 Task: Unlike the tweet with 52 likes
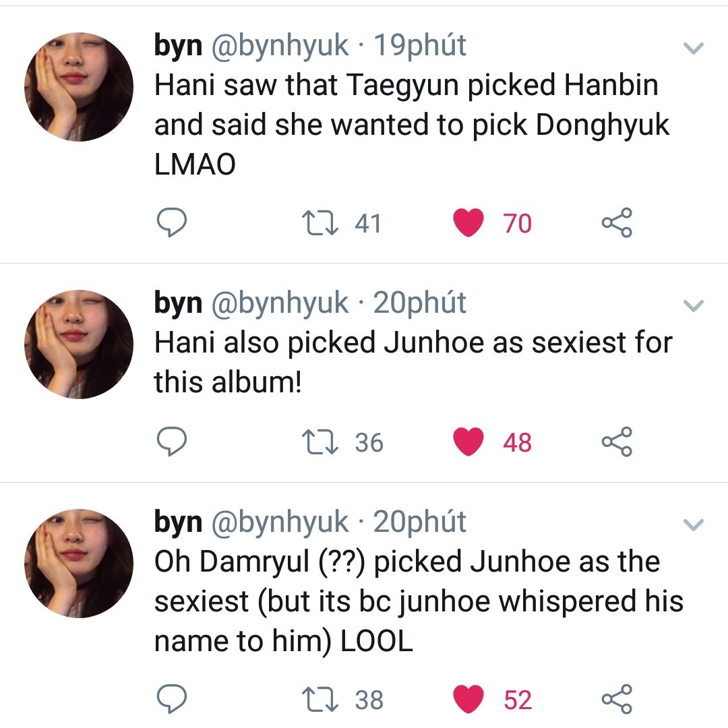tap(469, 700)
